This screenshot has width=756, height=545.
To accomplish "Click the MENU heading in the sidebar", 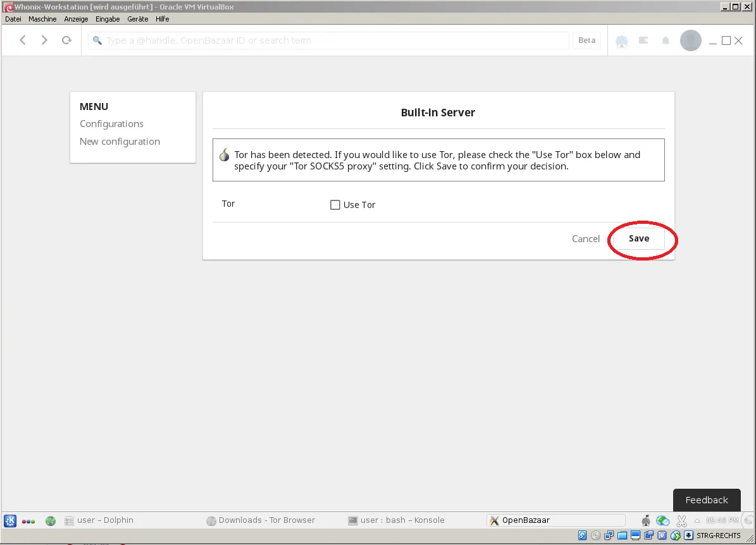I will pos(94,106).
